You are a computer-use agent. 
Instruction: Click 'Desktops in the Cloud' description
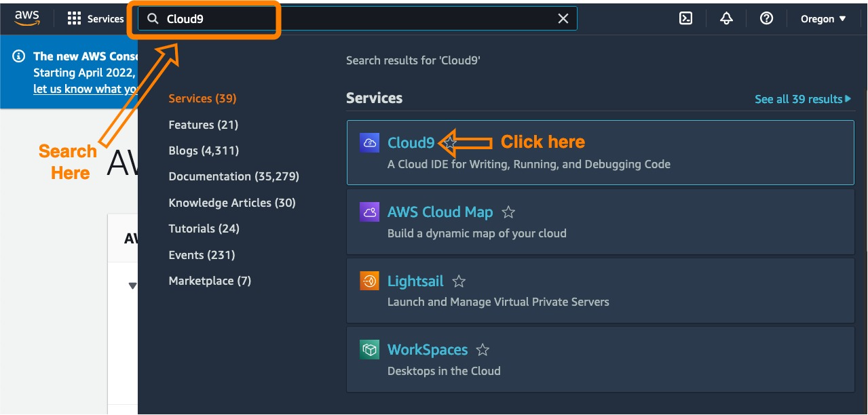point(444,371)
